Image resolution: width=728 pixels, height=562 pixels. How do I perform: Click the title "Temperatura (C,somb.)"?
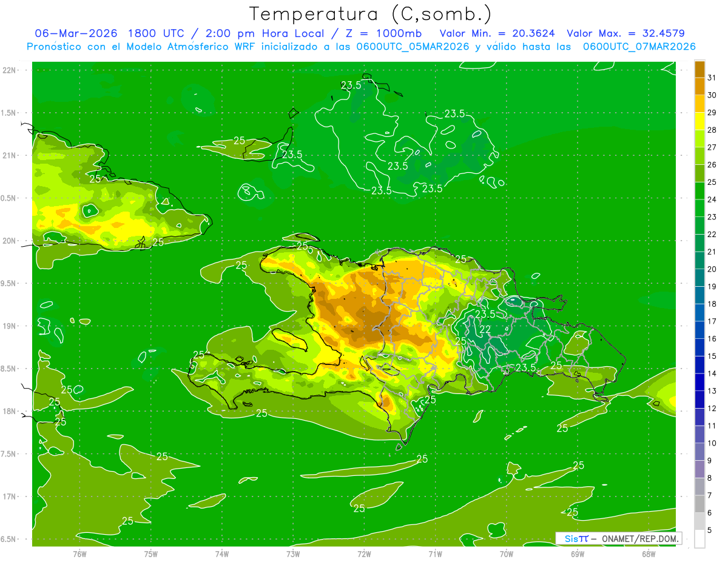pos(371,14)
